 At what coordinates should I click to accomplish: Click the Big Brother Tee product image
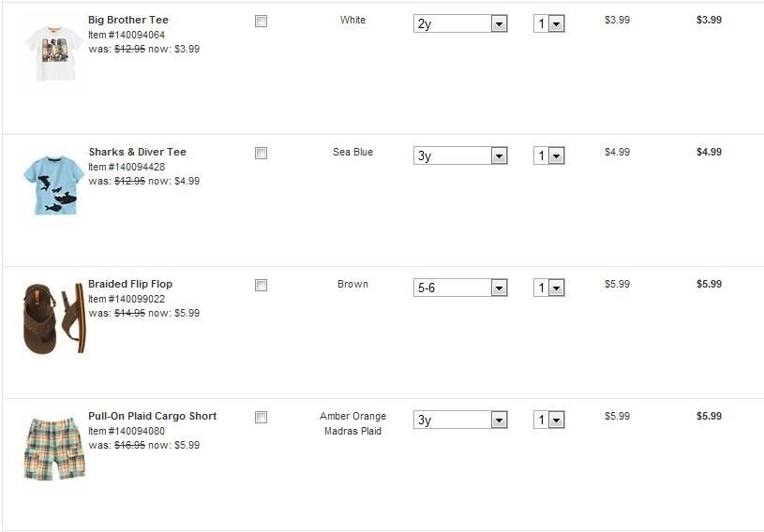(52, 56)
